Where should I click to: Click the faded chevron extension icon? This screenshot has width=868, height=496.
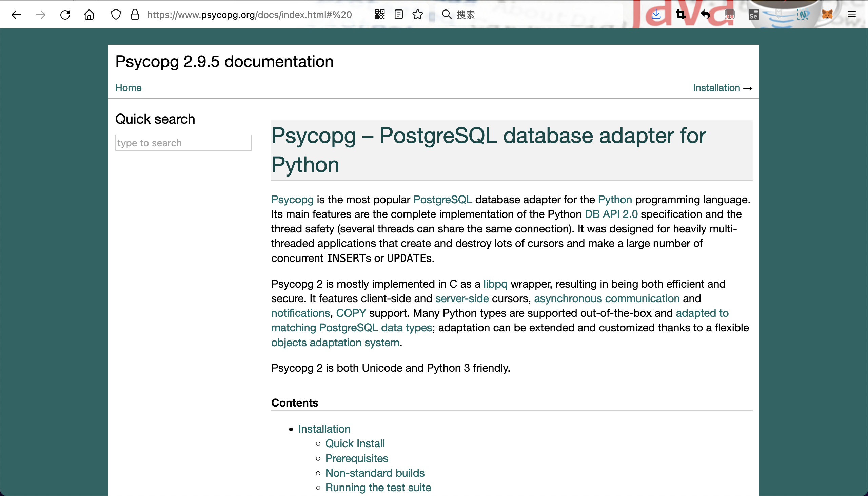779,15
